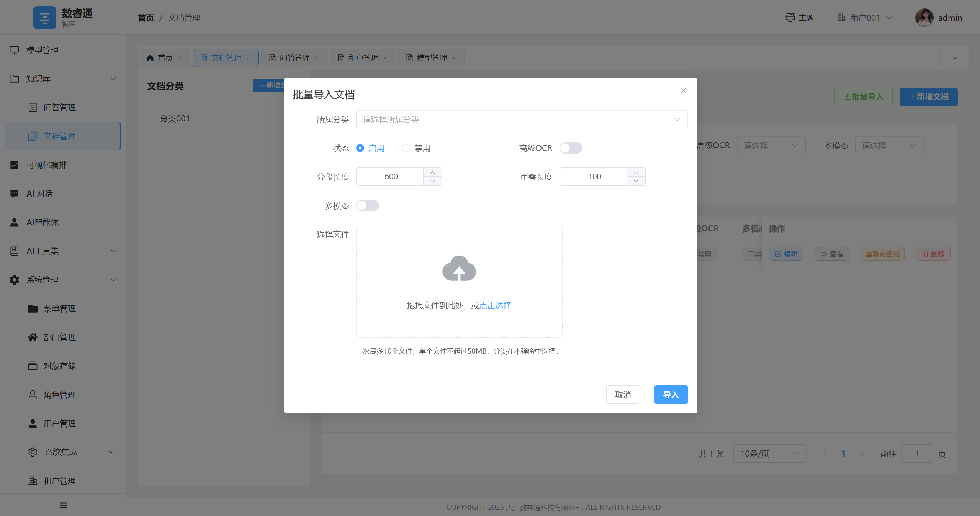
Task: Click the 部门管理 home icon
Action: (x=33, y=337)
